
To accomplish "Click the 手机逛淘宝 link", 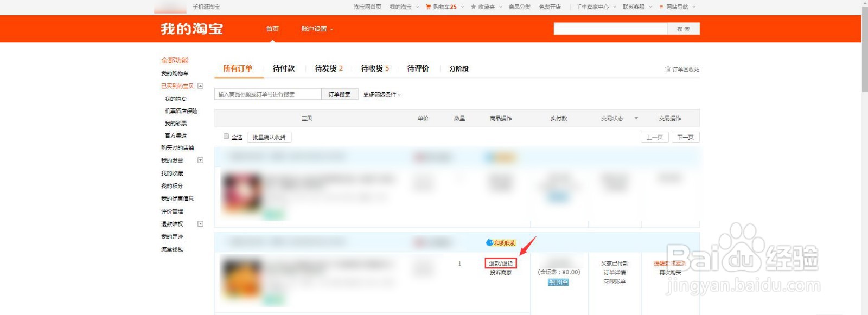I will (x=206, y=7).
